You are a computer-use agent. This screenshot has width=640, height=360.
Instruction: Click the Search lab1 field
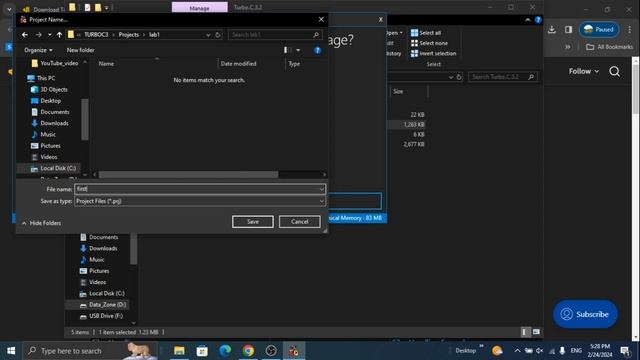(x=275, y=35)
